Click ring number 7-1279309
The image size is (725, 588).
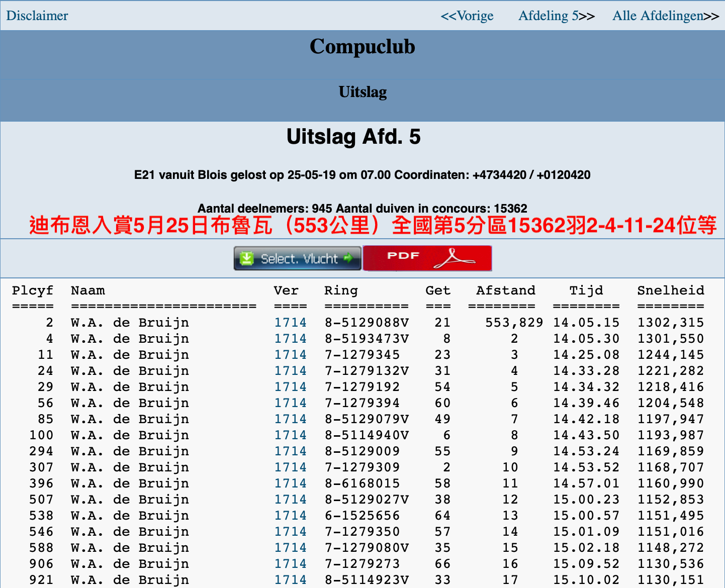click(x=362, y=467)
